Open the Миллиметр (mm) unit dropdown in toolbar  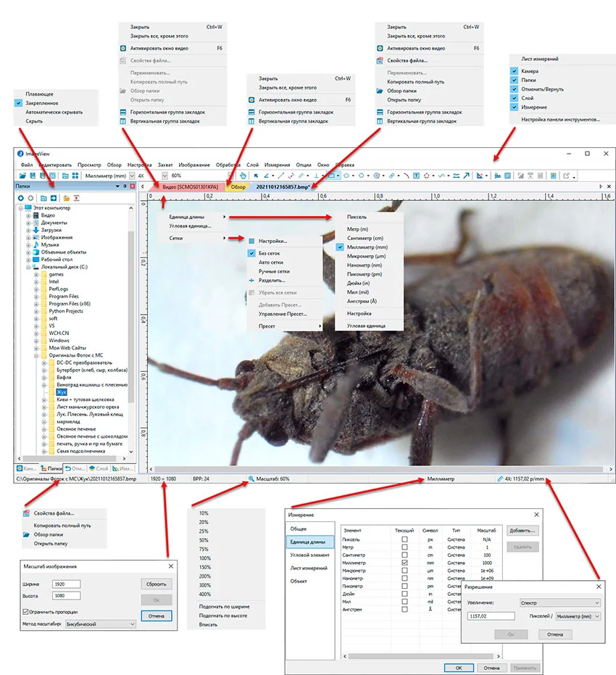click(130, 175)
